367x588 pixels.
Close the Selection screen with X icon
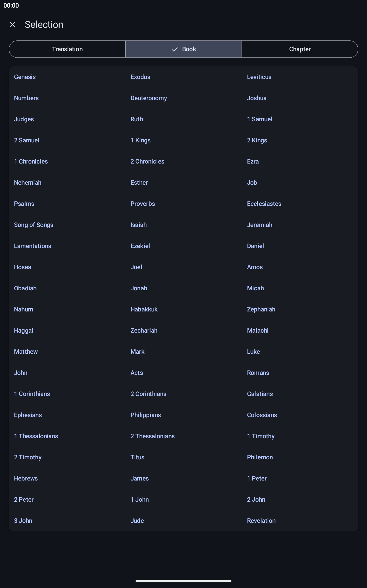tap(12, 25)
